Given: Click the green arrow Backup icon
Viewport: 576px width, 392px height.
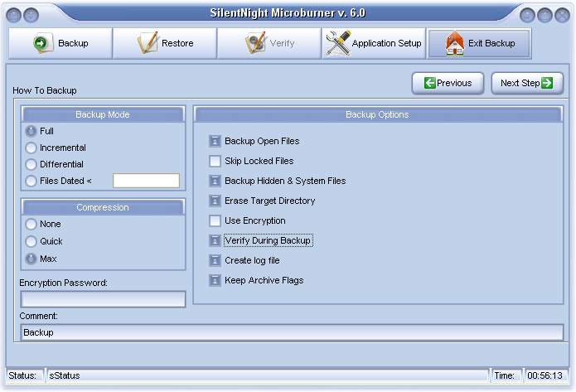Looking at the screenshot, I should coord(42,43).
